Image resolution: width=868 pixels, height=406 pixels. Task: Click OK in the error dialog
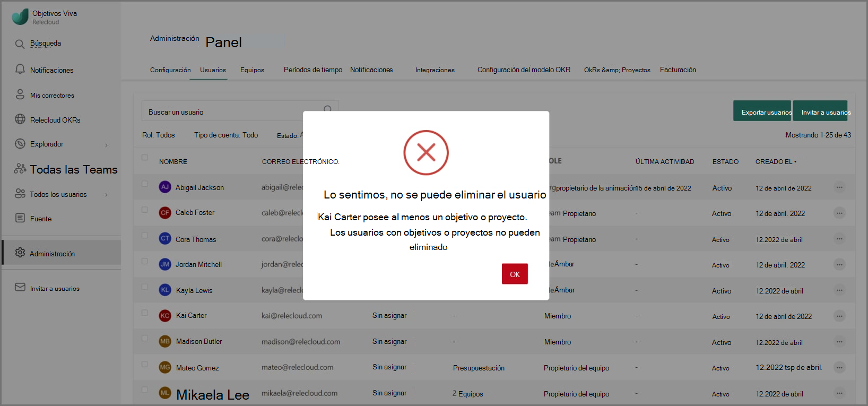(x=515, y=274)
